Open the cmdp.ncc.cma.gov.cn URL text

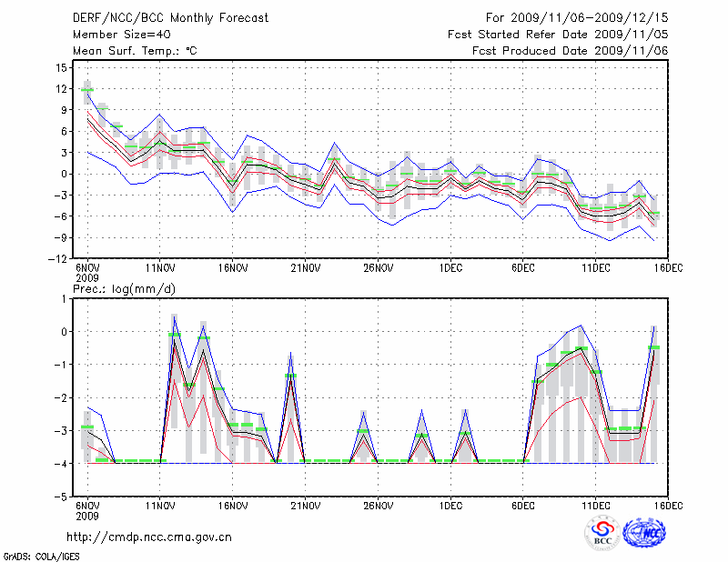pos(149,537)
